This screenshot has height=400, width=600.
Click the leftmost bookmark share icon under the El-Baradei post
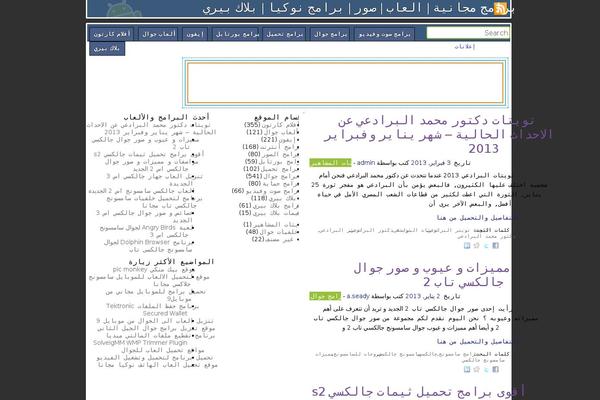click(467, 246)
